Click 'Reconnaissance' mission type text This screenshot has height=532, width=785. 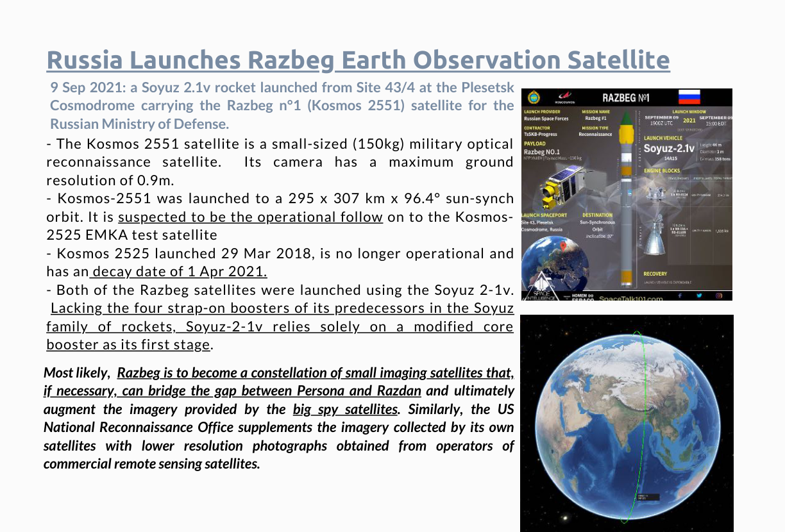595,135
